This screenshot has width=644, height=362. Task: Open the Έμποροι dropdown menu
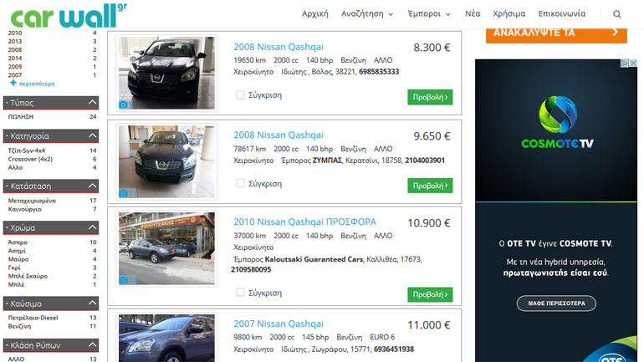[x=429, y=14]
